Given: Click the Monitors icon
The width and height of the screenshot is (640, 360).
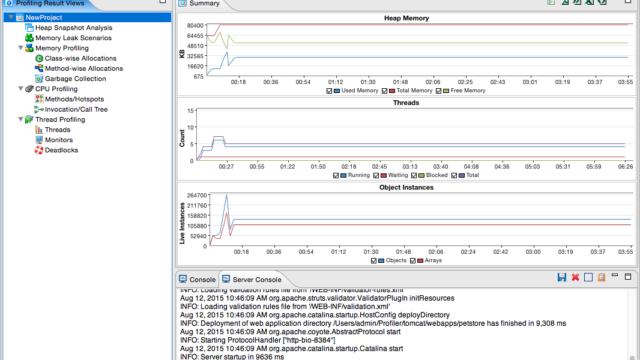Looking at the screenshot, I should (39, 140).
